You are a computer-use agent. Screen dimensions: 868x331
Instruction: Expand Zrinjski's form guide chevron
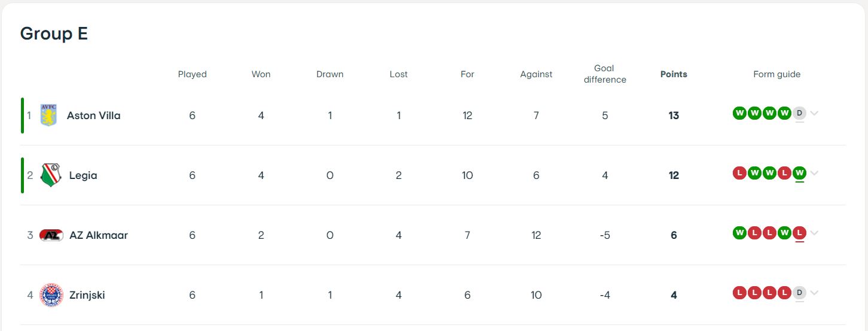[x=814, y=293]
